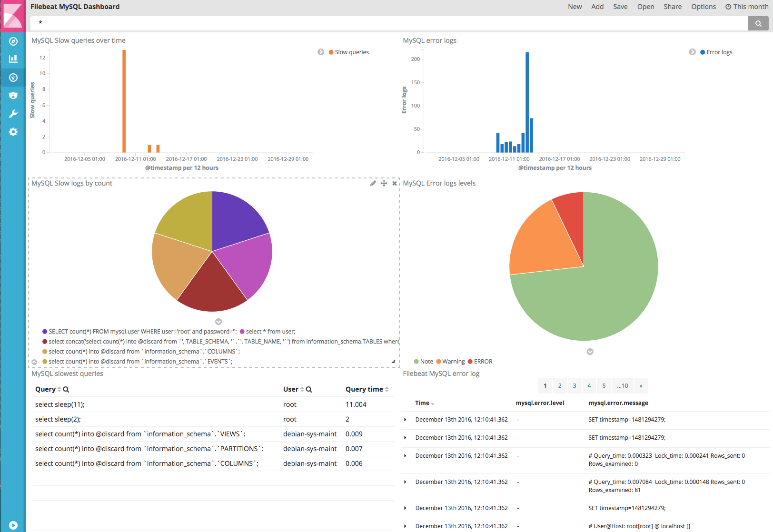The height and width of the screenshot is (532, 773).
Task: Go to page 2 of the error log table
Action: pyautogui.click(x=560, y=386)
